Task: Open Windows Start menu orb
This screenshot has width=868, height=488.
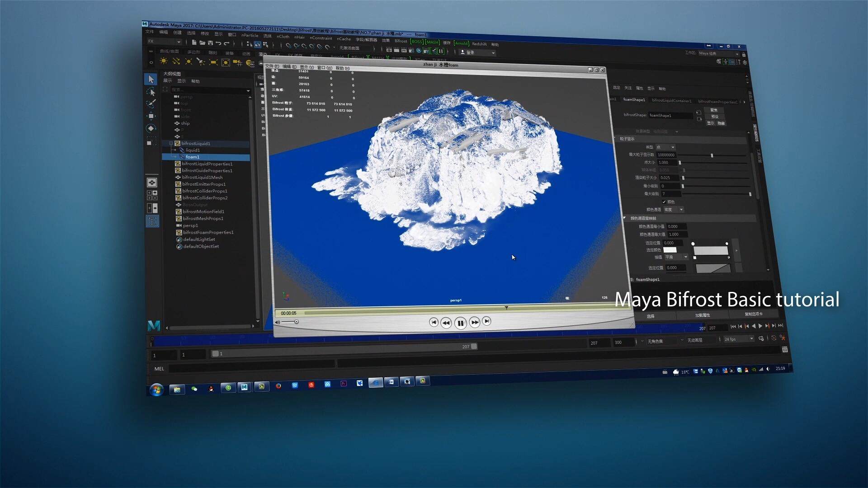Action: [x=156, y=389]
